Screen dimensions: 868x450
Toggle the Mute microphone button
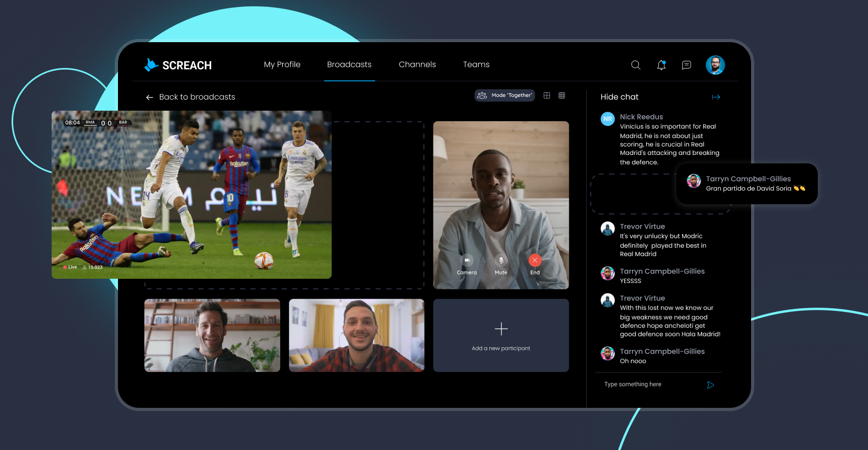(501, 260)
